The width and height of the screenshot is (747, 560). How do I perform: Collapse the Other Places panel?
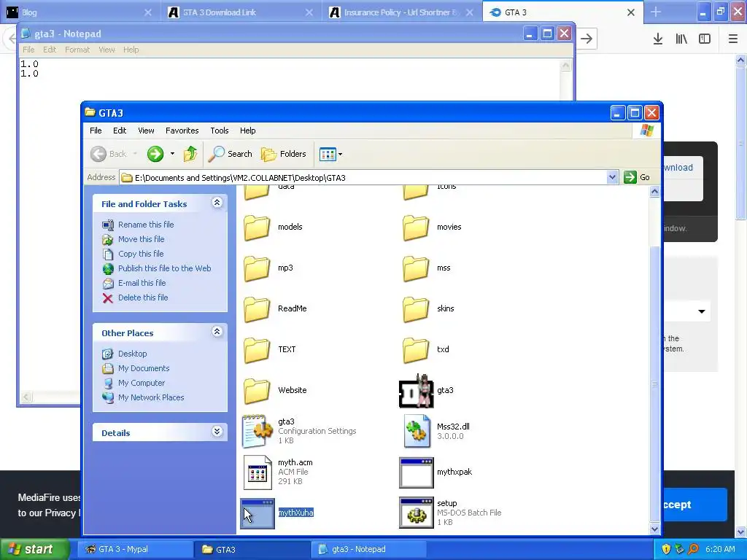tap(217, 332)
